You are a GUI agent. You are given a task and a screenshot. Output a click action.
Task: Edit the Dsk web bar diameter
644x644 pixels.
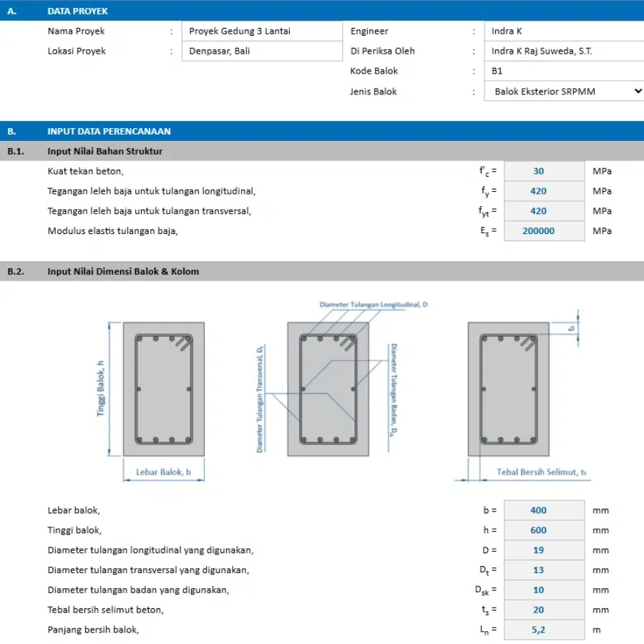pyautogui.click(x=545, y=590)
